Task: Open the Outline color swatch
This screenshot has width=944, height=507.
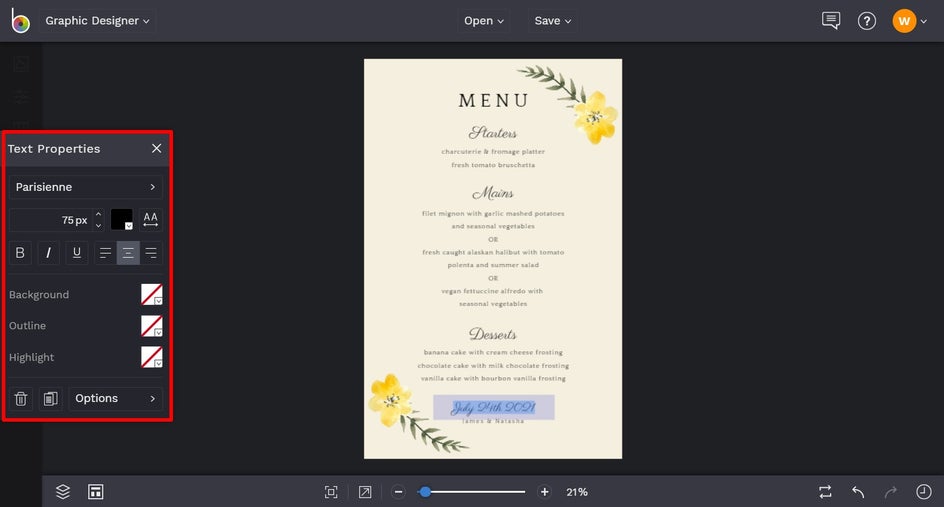Action: [x=152, y=326]
